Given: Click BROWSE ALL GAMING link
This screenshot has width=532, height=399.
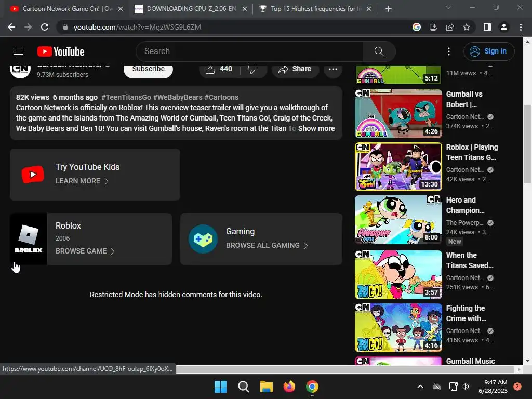Looking at the screenshot, I should tap(267, 245).
